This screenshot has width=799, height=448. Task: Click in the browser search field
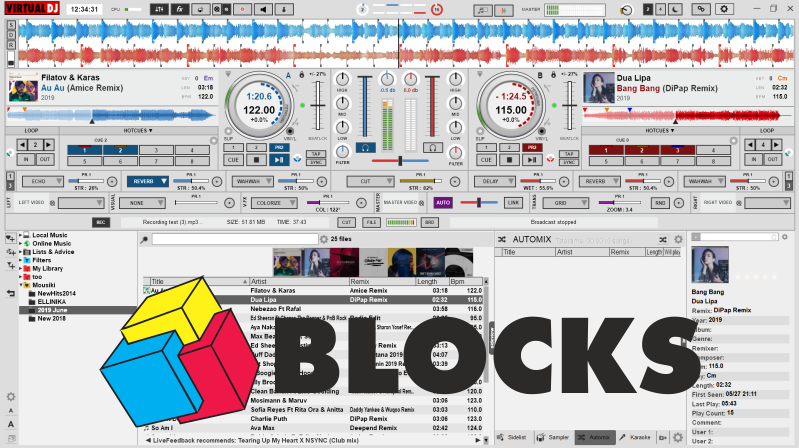pos(230,240)
